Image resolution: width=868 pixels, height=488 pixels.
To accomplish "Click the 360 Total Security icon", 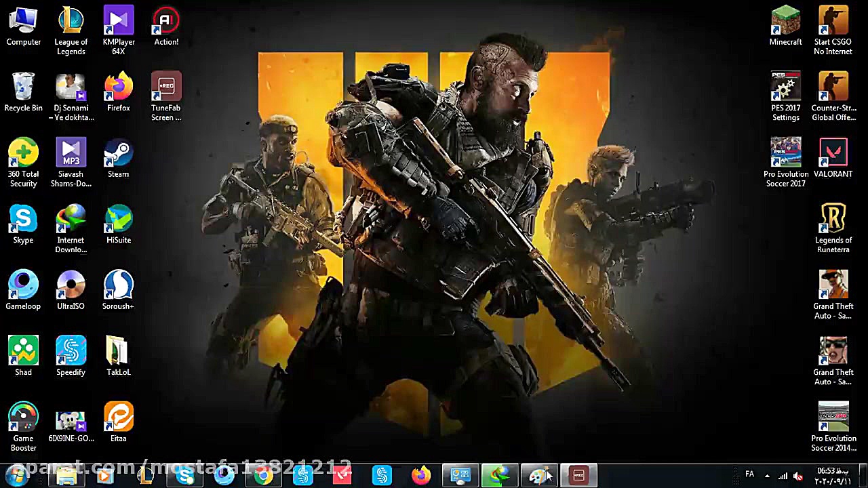I will [x=23, y=163].
